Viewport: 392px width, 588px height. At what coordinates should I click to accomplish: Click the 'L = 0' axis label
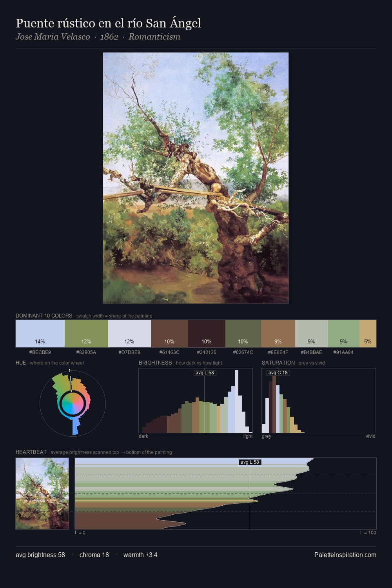[80, 533]
